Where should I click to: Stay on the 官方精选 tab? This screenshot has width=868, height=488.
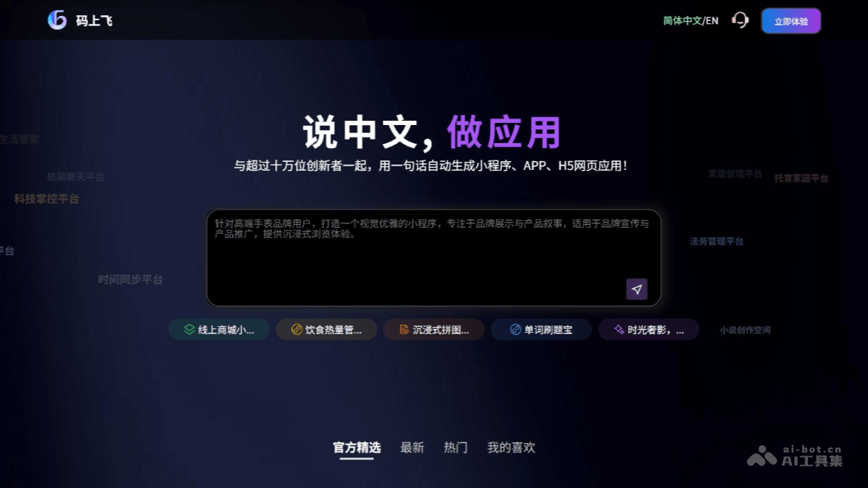(355, 448)
